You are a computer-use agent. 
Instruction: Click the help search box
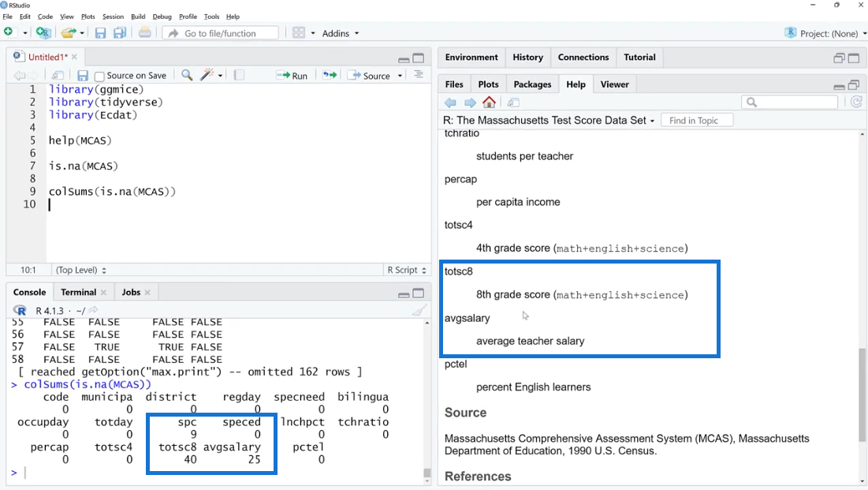point(789,102)
